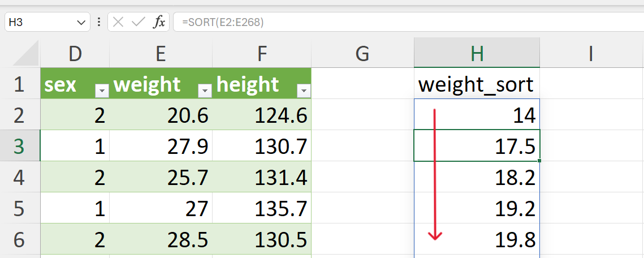The image size is (644, 258).
Task: Open the weight column filter dropdown
Action: 205,91
